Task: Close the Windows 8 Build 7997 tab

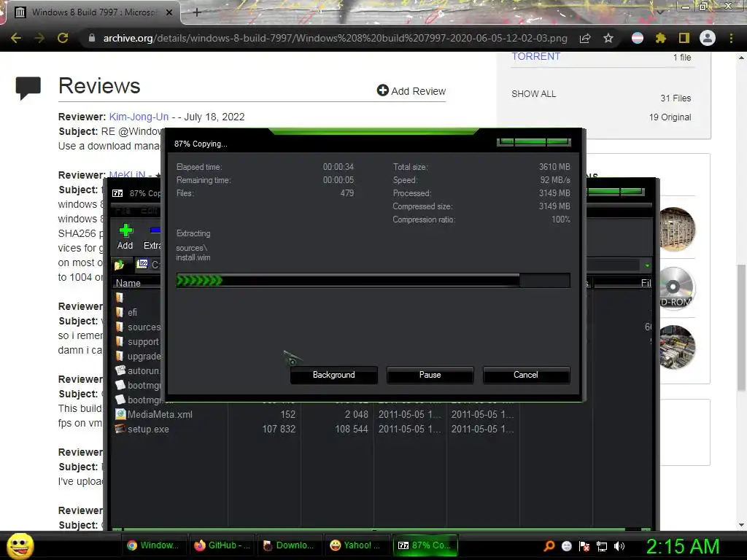Action: point(169,12)
